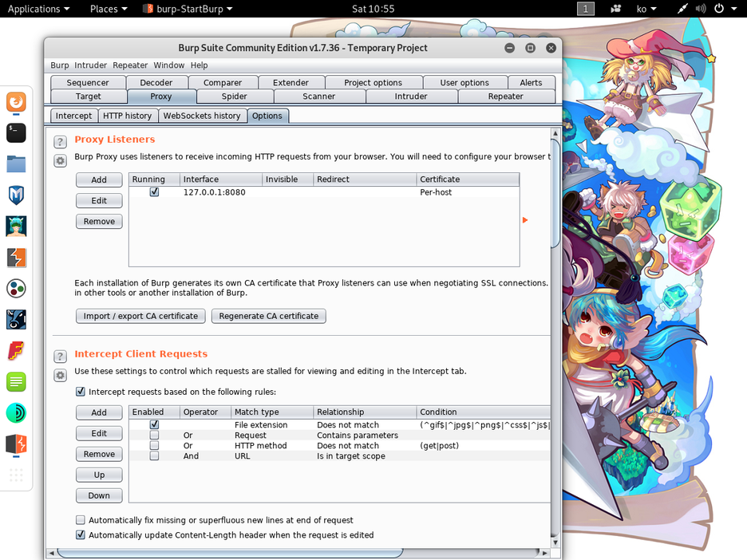Image resolution: width=747 pixels, height=560 pixels.
Task: Open Armitage from the dock
Action: (16, 227)
